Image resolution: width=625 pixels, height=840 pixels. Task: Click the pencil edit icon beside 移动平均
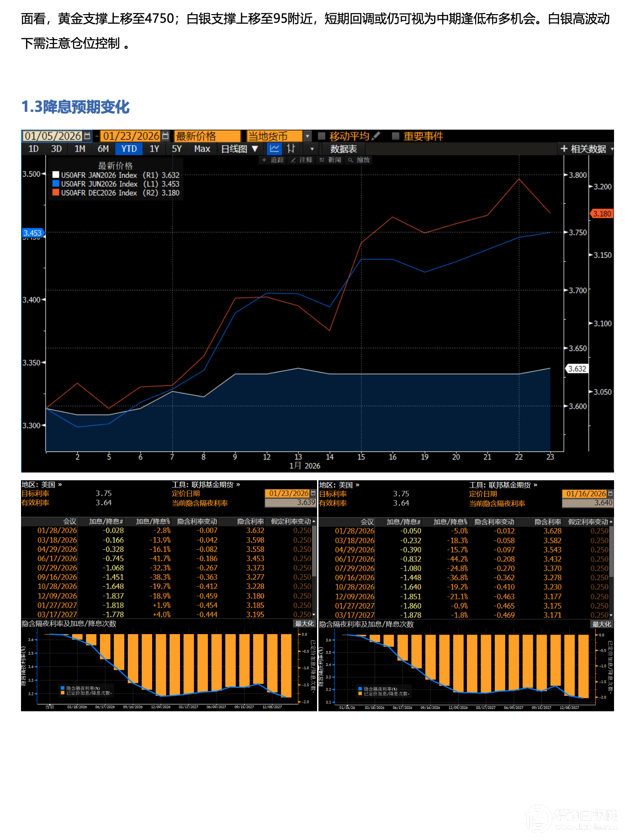pyautogui.click(x=376, y=136)
